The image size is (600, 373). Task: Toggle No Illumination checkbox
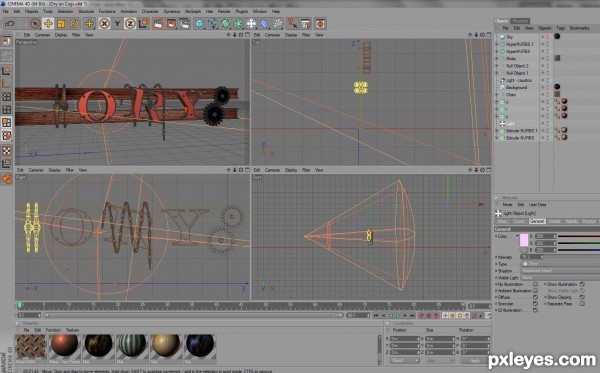pos(535,284)
